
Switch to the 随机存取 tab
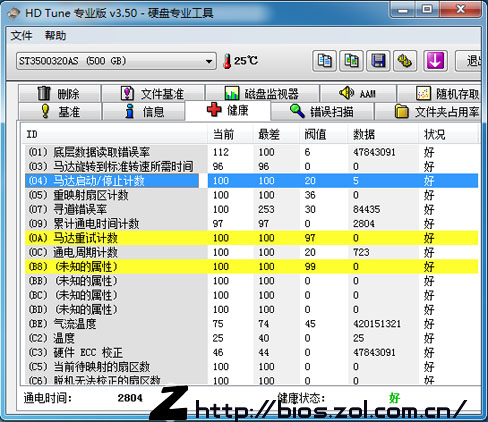pos(439,94)
